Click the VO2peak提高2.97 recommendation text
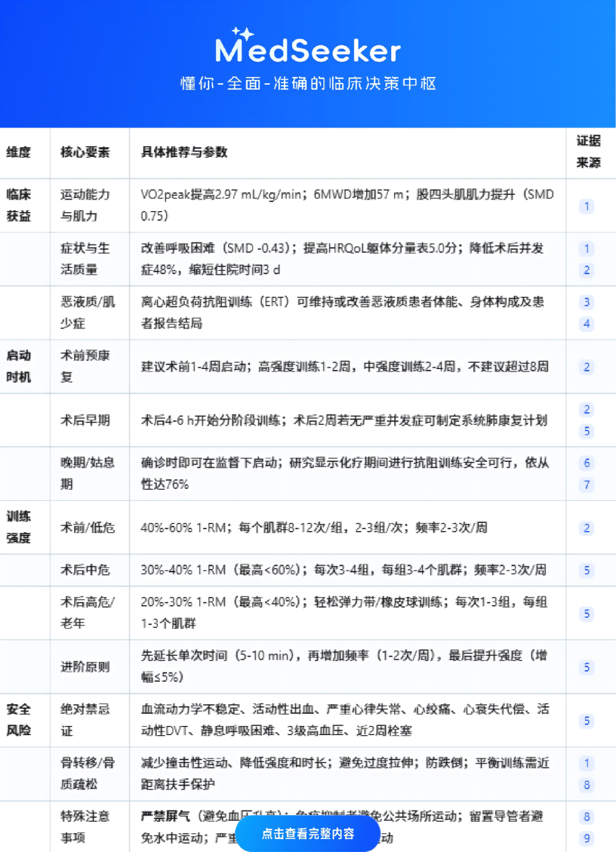616x852 pixels. [347, 205]
